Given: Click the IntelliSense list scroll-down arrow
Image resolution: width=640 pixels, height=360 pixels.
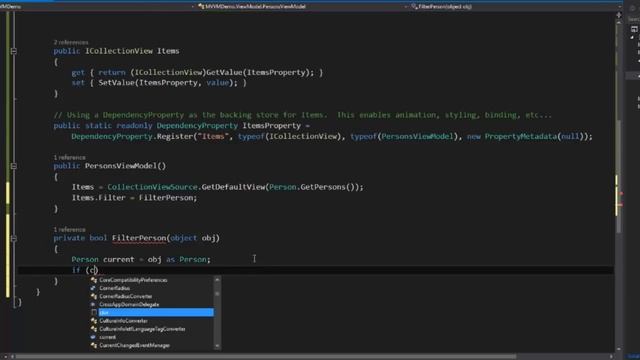Looking at the screenshot, I should click(217, 346).
